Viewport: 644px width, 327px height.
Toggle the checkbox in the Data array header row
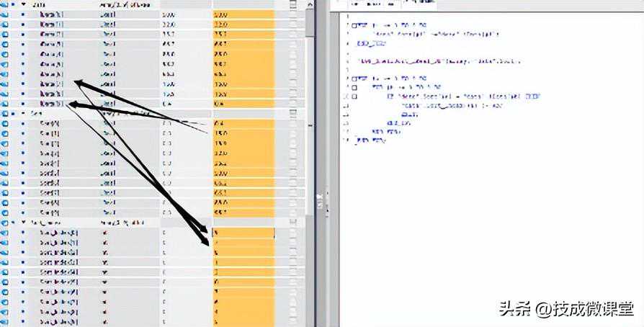[x=292, y=4]
